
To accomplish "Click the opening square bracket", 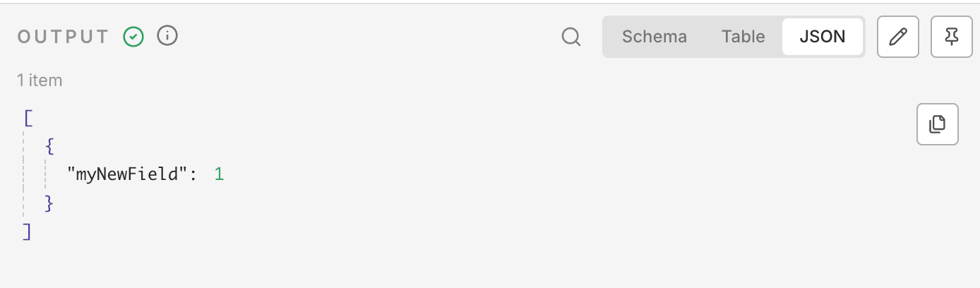I will [28, 117].
